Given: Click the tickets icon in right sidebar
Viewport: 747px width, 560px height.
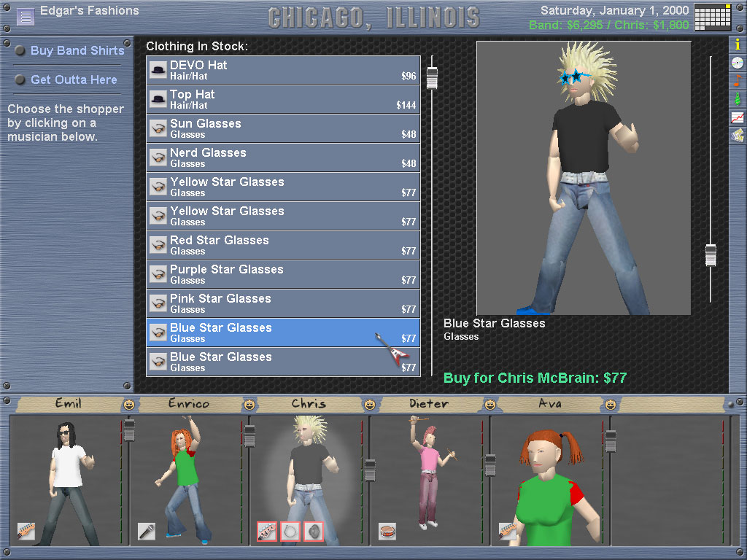Looking at the screenshot, I should pyautogui.click(x=738, y=135).
